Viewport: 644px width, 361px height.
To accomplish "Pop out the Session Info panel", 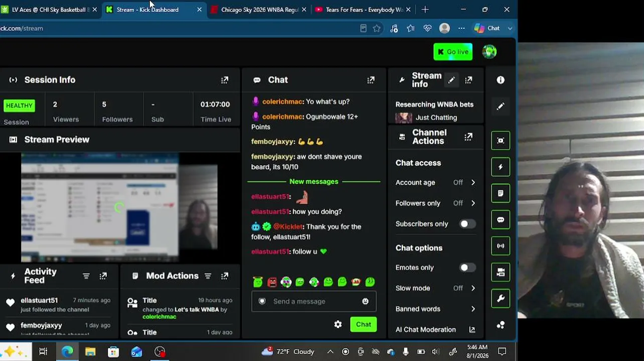I will 225,80.
